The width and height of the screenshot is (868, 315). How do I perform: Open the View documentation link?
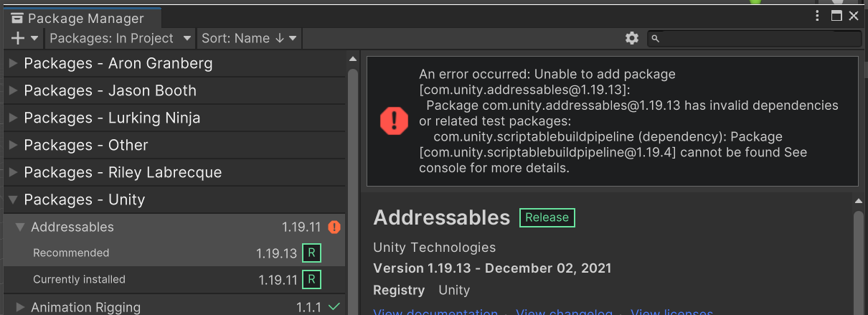click(435, 313)
